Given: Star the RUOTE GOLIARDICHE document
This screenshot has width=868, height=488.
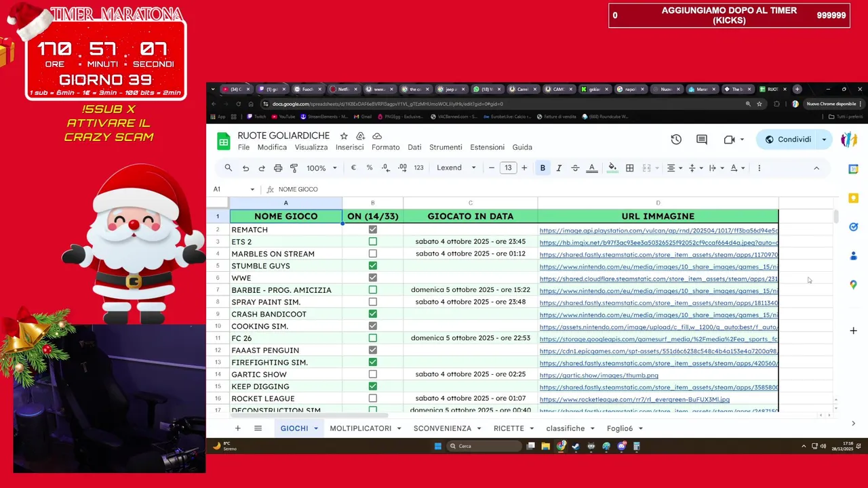Looking at the screenshot, I should [344, 136].
